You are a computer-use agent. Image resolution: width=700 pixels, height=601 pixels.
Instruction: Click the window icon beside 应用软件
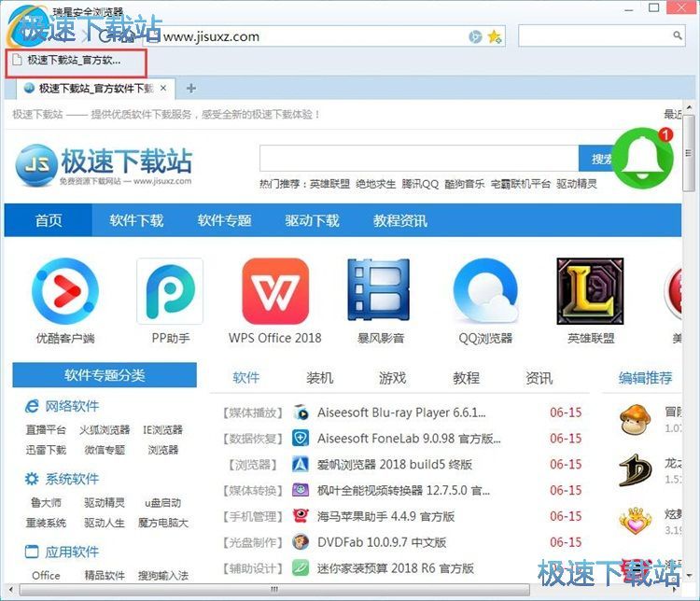coord(32,552)
